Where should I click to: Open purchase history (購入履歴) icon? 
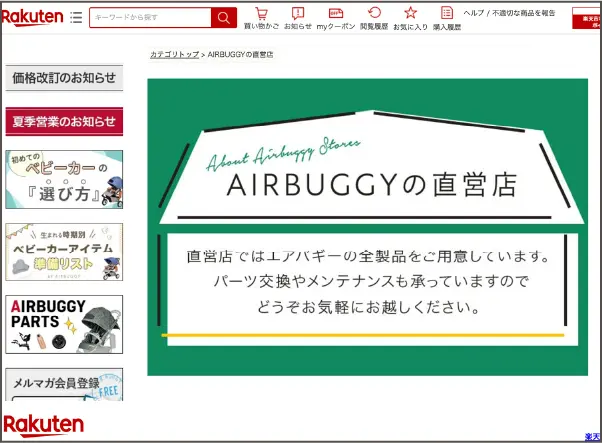(447, 18)
